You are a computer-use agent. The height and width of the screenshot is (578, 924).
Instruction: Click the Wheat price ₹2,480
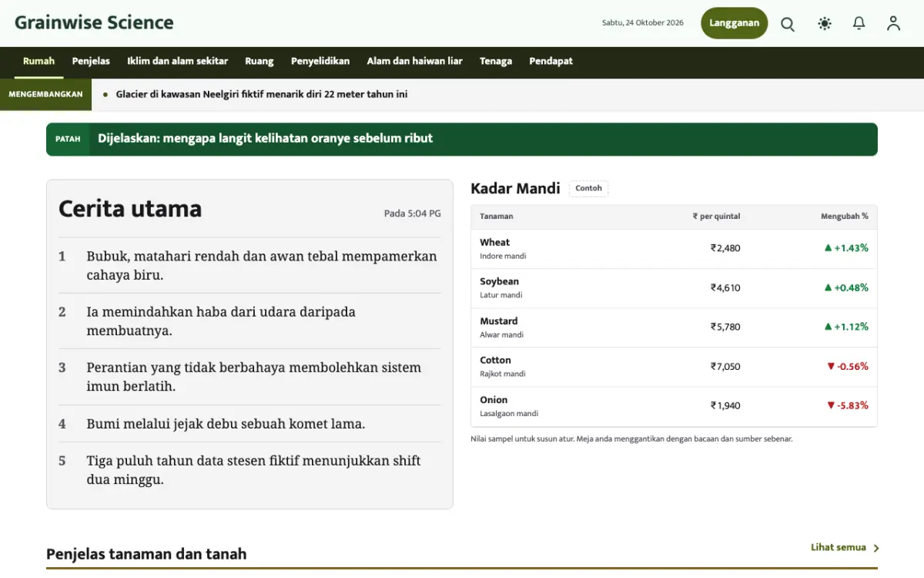point(725,248)
